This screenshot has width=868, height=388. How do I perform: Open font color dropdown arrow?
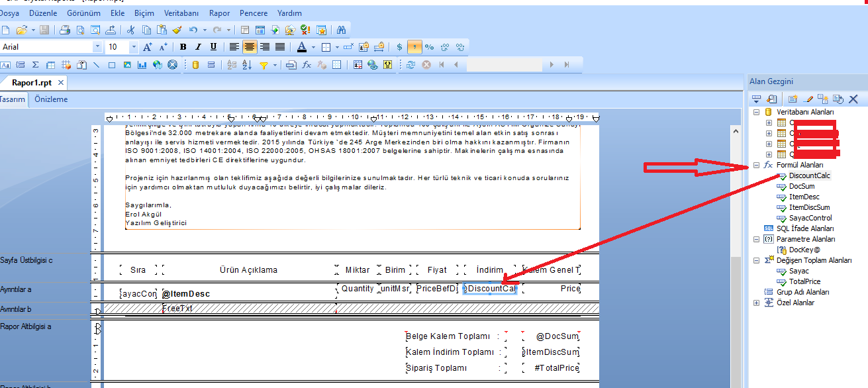313,47
